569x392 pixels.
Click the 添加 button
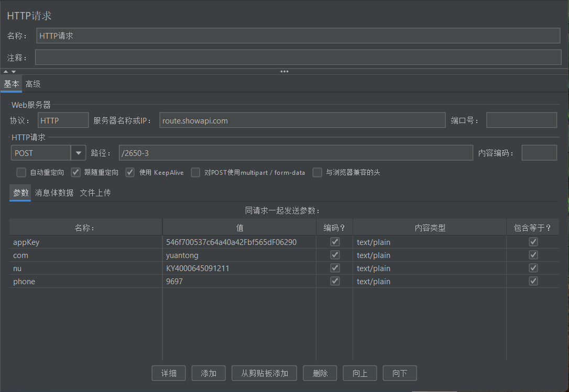coord(209,373)
